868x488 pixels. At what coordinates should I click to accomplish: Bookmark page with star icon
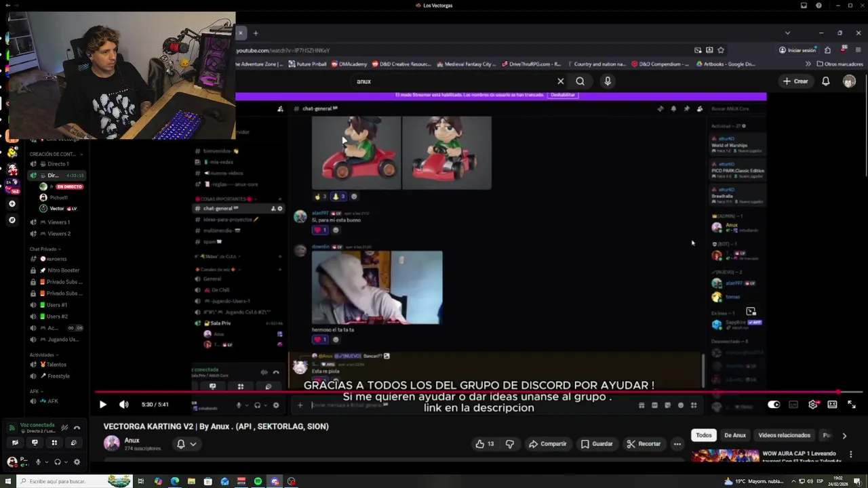coord(721,50)
